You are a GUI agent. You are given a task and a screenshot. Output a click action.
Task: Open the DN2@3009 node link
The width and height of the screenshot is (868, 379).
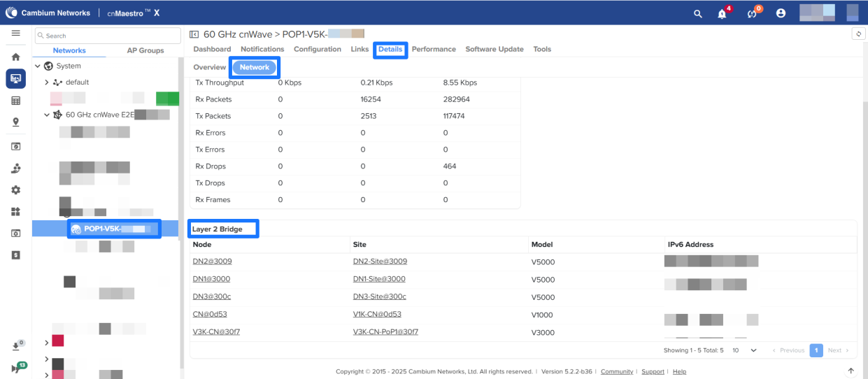point(212,262)
